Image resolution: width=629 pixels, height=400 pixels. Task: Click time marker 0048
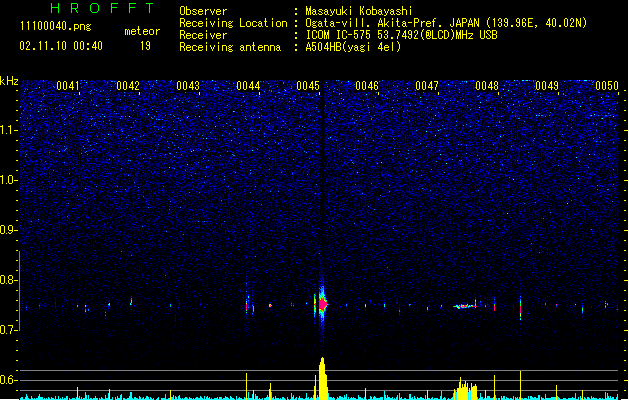point(487,86)
